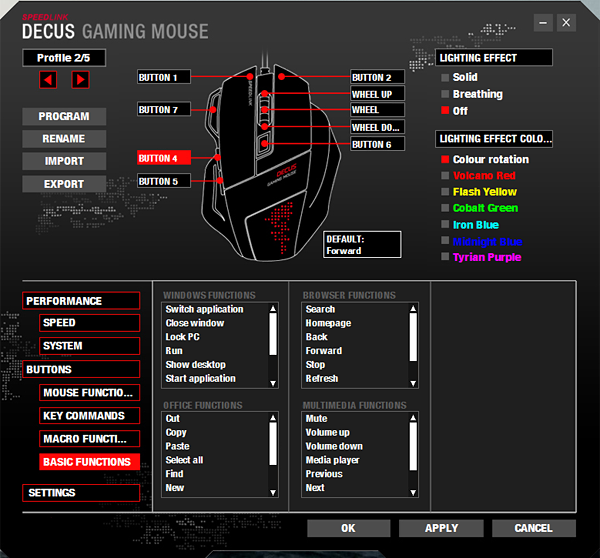600x558 pixels.
Task: Go to previous profile with left arrow
Action: click(x=48, y=80)
